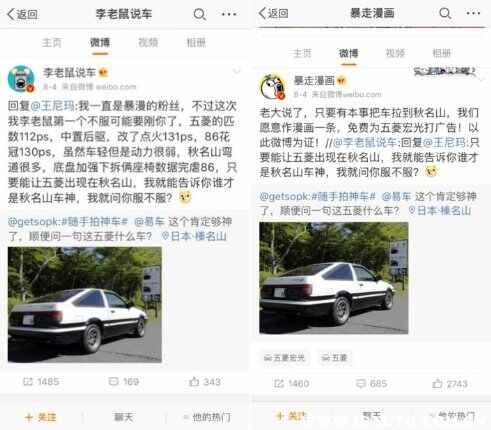Tap the comment icon showing 169
This screenshot has width=491, height=430.
[x=114, y=382]
